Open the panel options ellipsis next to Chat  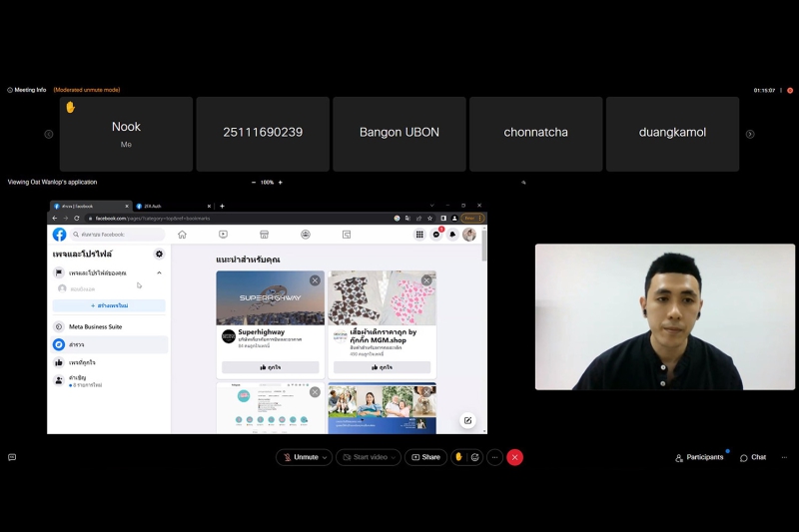[784, 457]
